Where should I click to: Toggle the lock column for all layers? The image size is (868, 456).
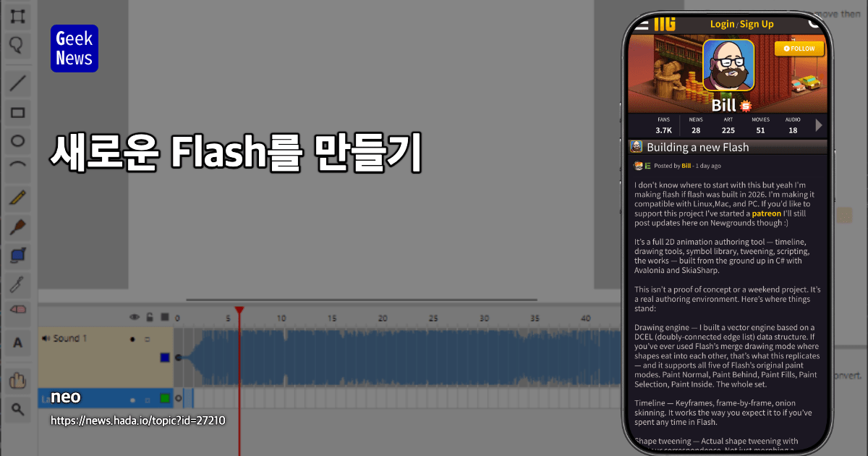[x=150, y=317]
